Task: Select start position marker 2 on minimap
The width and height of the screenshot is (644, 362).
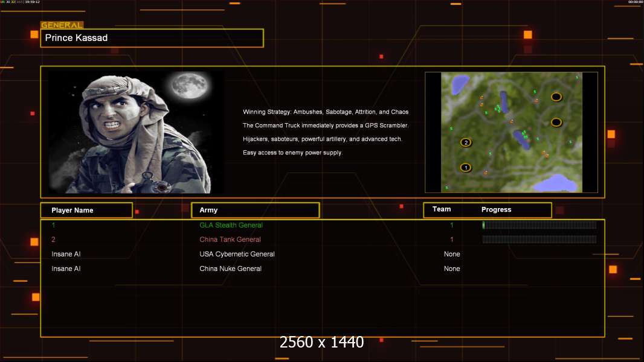Action: click(465, 142)
